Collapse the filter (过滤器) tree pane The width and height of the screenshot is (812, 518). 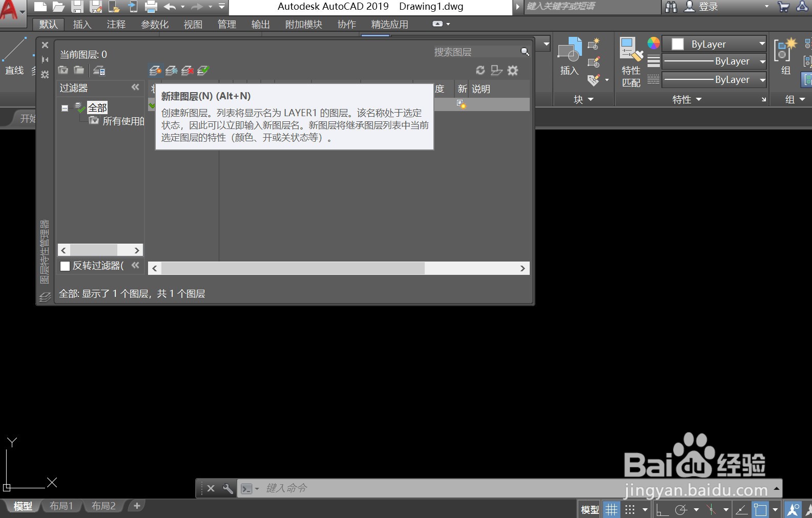pos(135,88)
